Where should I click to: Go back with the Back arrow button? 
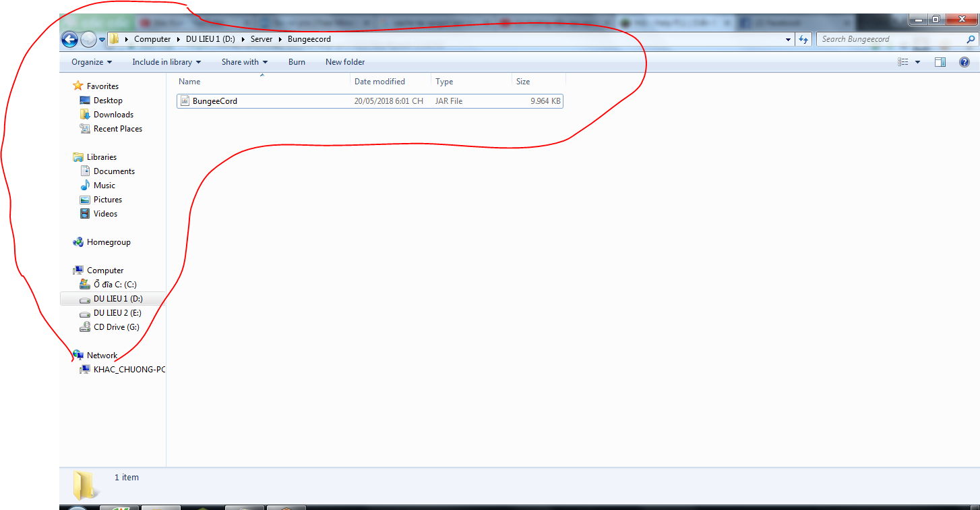tap(69, 39)
